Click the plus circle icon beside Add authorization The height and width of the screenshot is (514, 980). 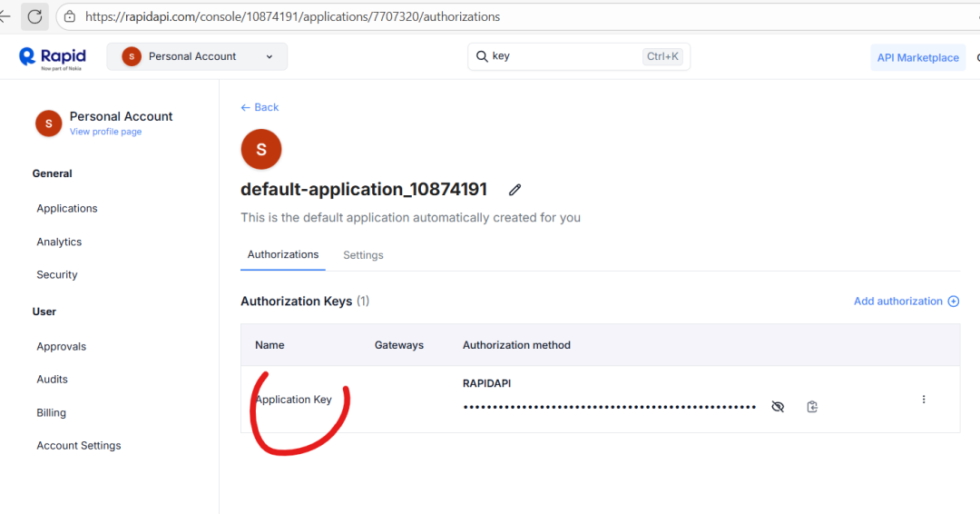pos(954,301)
